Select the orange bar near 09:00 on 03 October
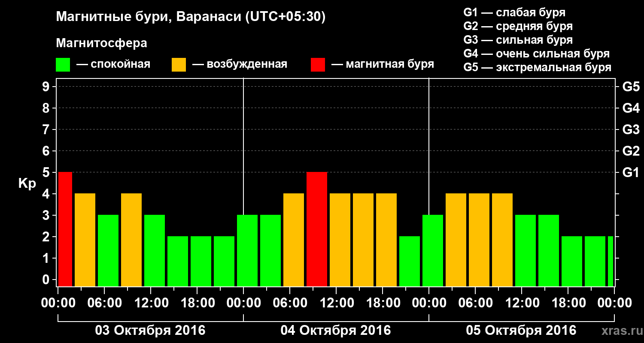 131,240
